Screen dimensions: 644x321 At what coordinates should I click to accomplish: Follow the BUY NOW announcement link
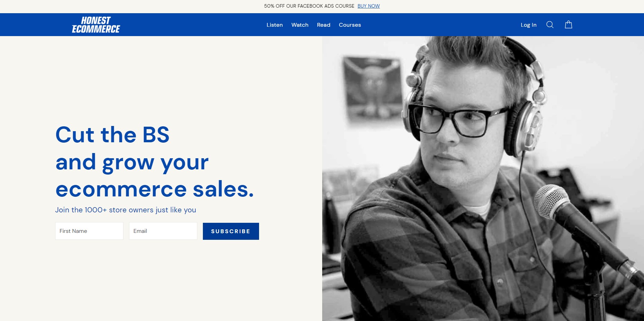369,6
